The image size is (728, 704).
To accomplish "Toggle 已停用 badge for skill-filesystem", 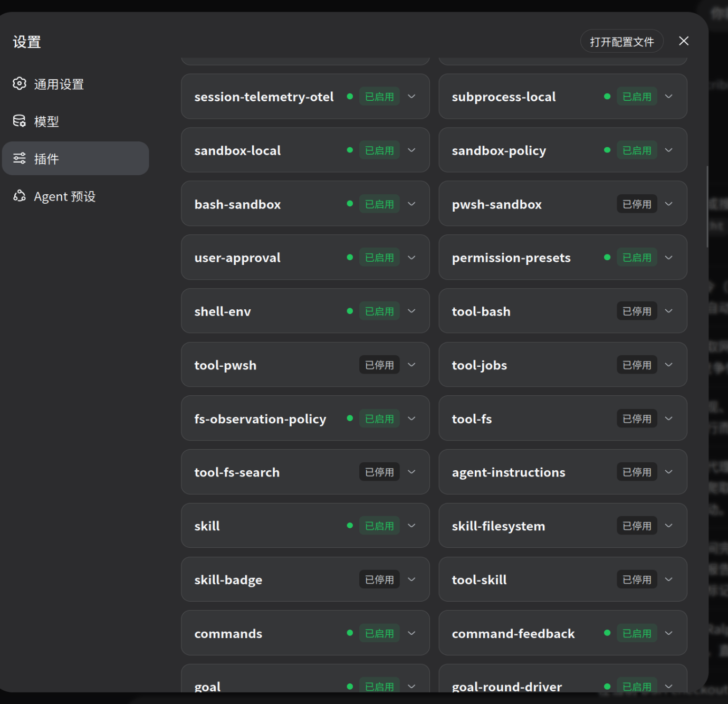I will point(637,526).
